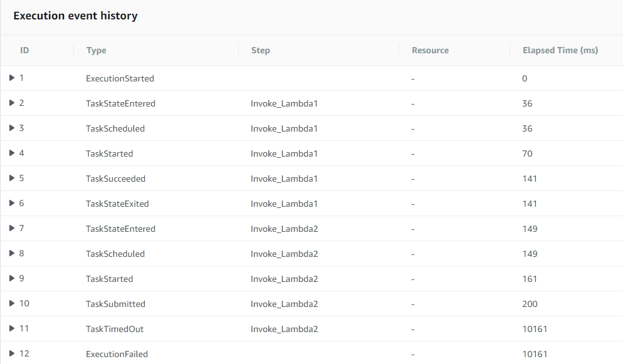Expand event 4 TaskStarted details
Viewport: 623px width, 364px height.
(x=12, y=153)
